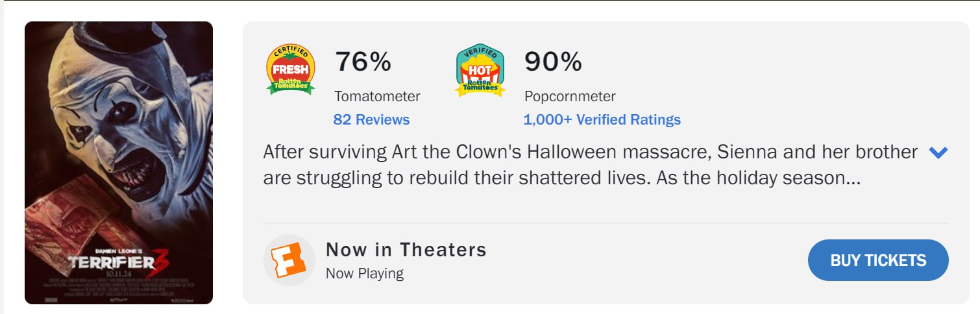This screenshot has width=980, height=314.
Task: Click the synopsis text about Art the Clown
Action: pyautogui.click(x=561, y=165)
